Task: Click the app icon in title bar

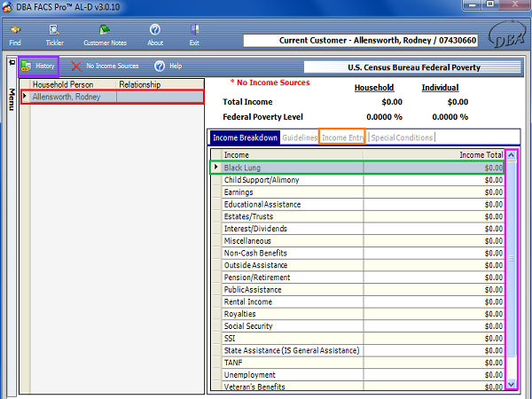Action: tap(7, 7)
